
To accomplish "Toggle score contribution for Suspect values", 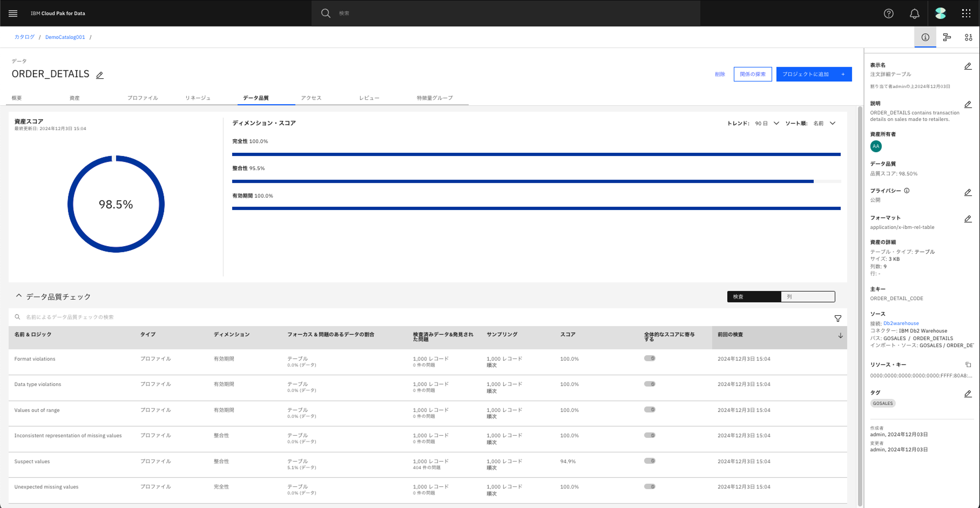I will (649, 461).
